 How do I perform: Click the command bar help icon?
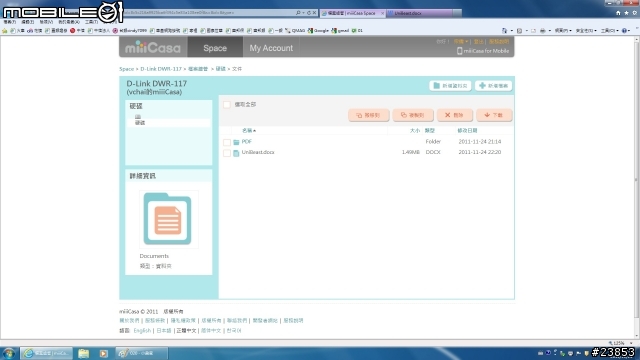624,31
